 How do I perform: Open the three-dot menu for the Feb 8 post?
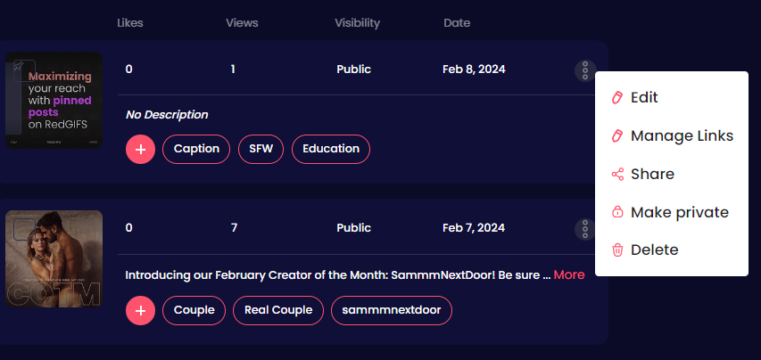tap(585, 71)
